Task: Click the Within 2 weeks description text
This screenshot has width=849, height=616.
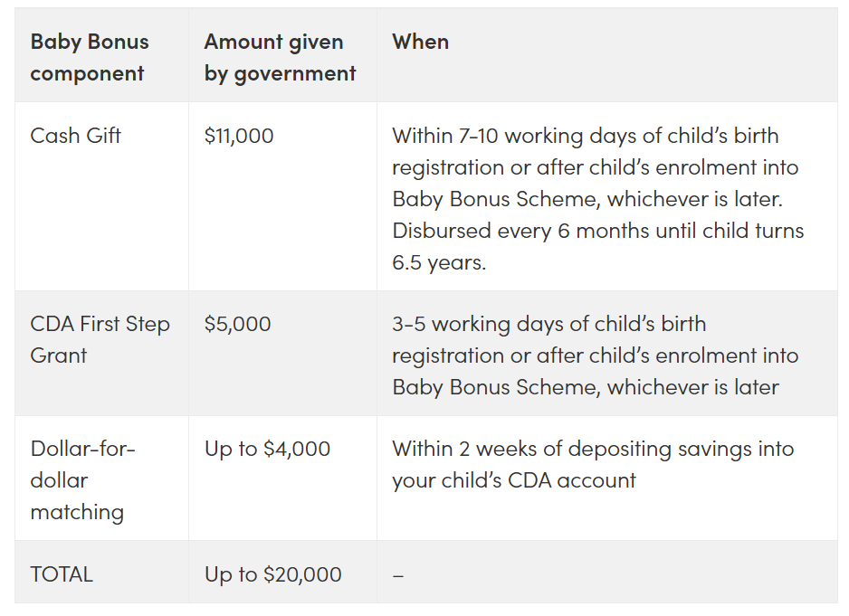Action: [593, 464]
